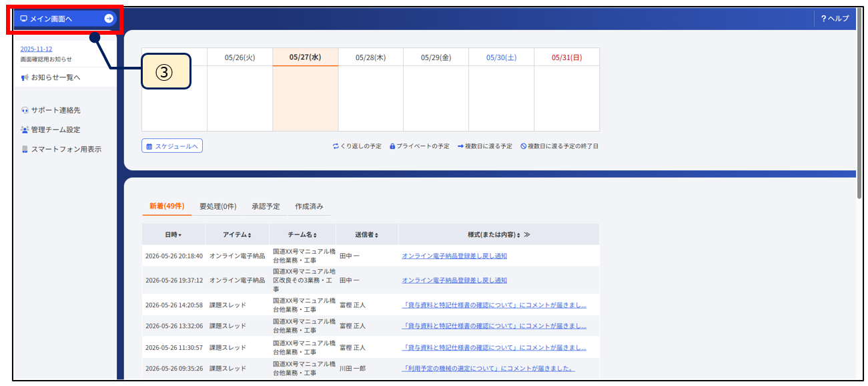
Task: Click the monitor icon beside メイン画面へ
Action: [x=24, y=19]
